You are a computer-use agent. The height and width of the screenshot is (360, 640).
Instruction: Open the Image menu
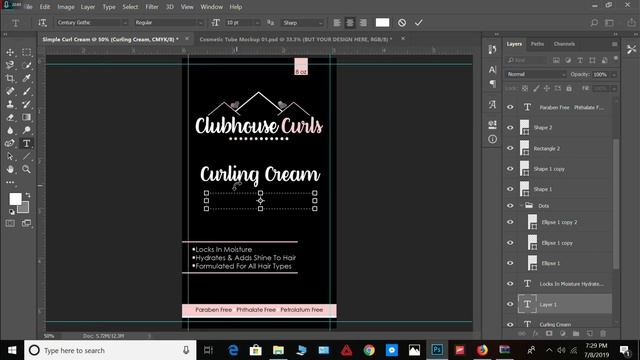coord(66,7)
